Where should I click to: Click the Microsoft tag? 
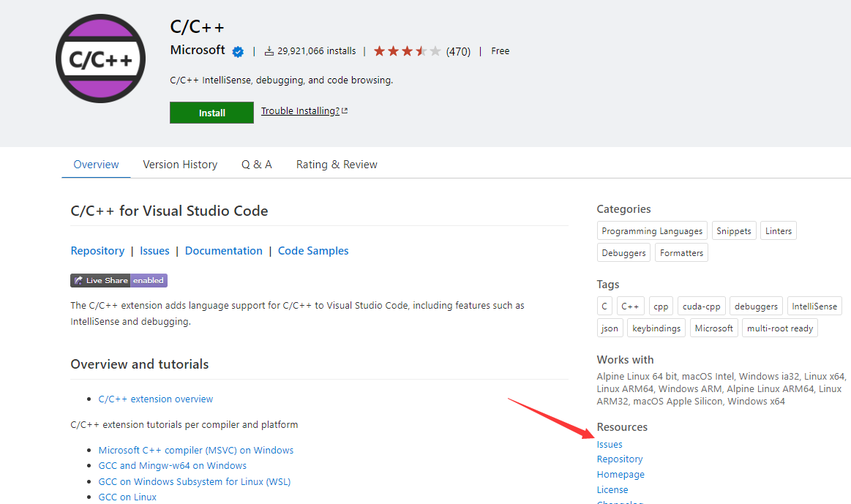pyautogui.click(x=713, y=328)
